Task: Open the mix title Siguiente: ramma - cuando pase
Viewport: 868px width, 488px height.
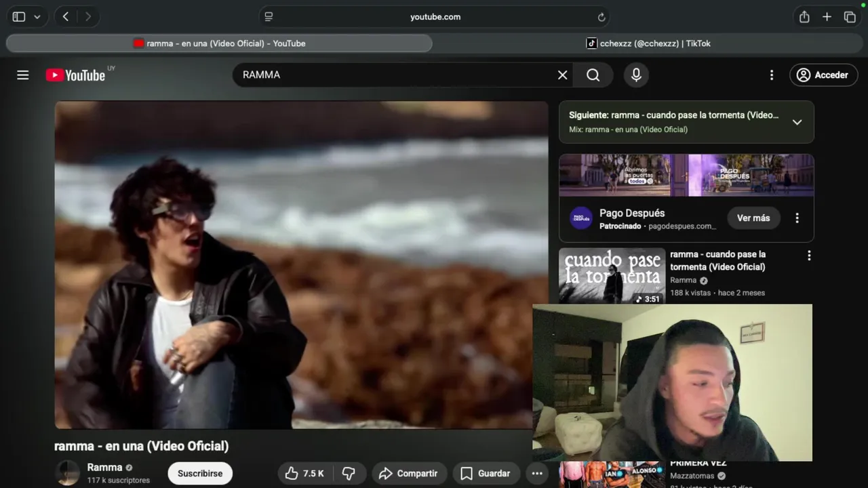Action: click(x=673, y=115)
